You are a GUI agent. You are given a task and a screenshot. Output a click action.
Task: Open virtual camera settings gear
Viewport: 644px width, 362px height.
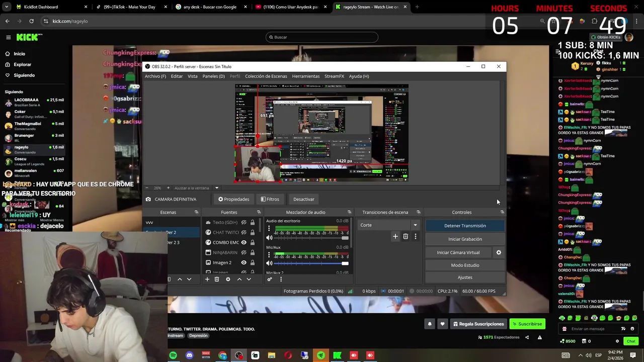tap(499, 252)
